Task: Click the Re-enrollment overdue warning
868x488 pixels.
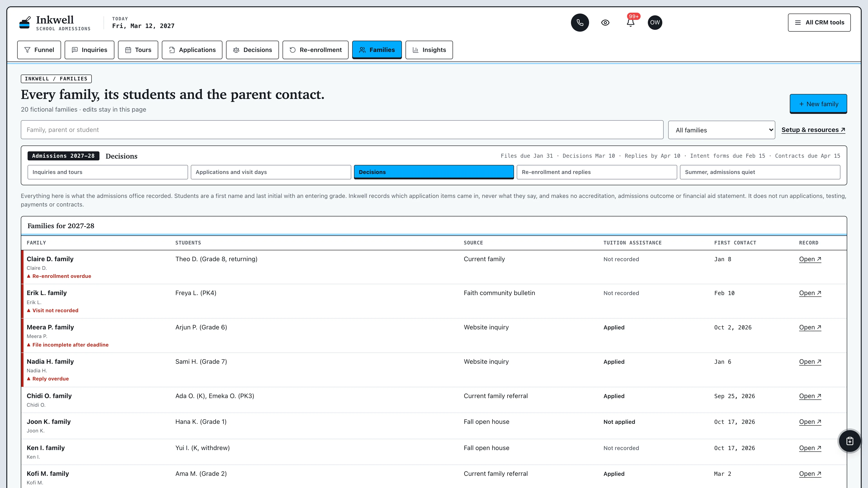Action: 59,276
